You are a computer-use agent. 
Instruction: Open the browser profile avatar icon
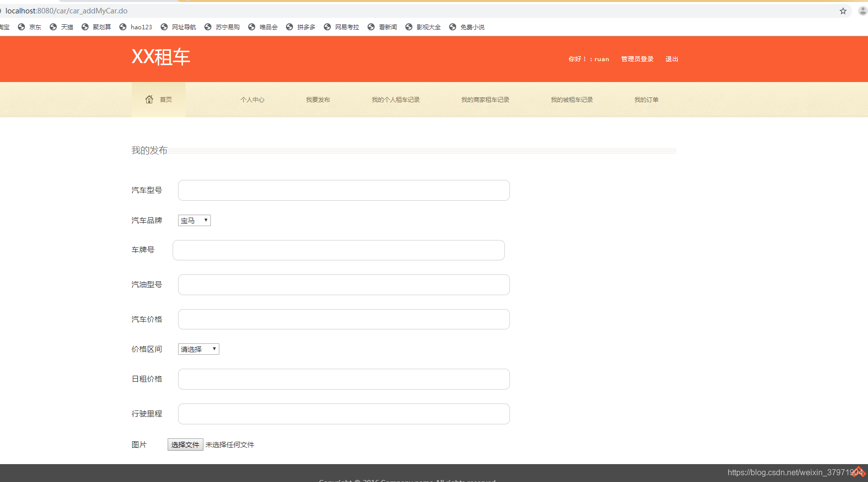point(863,11)
